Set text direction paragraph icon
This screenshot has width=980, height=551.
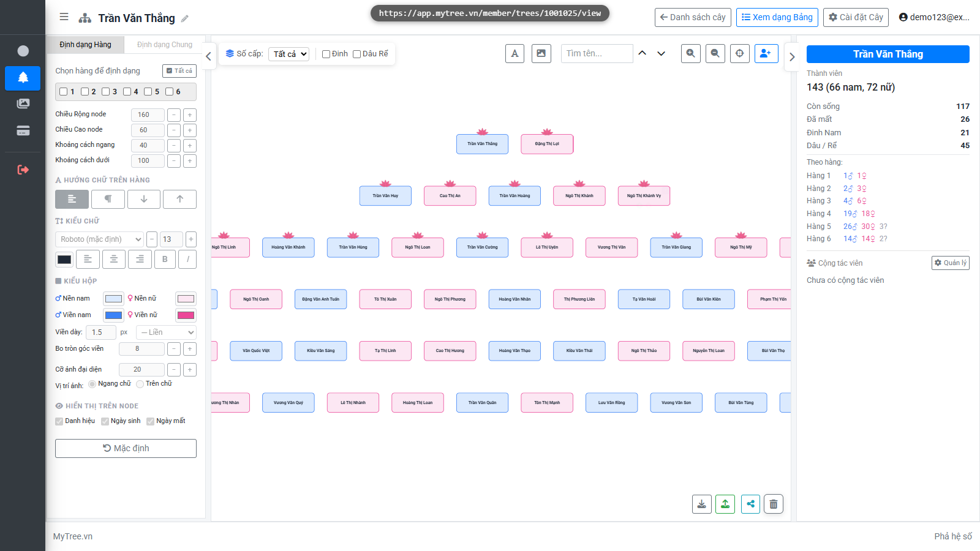click(108, 199)
